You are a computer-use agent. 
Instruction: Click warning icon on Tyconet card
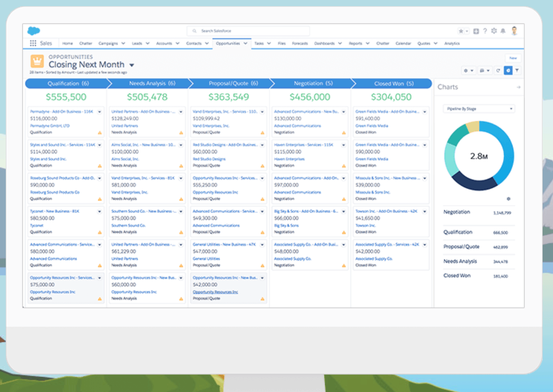click(x=100, y=232)
